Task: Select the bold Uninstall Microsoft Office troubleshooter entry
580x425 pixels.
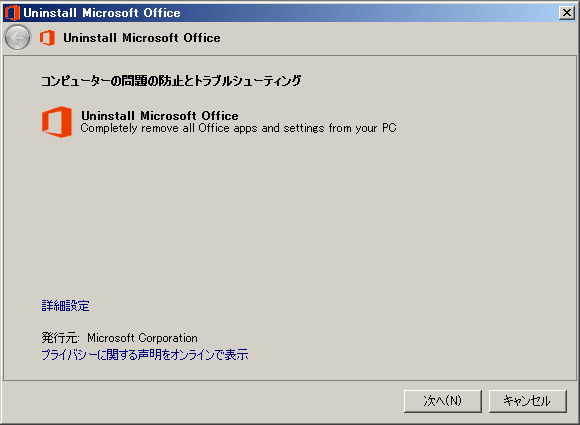Action: [x=160, y=116]
